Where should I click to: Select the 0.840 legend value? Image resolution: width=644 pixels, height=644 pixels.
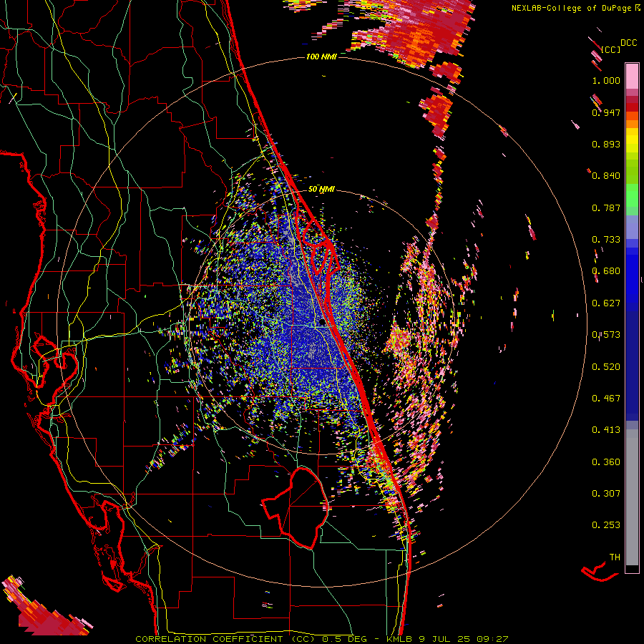606,176
